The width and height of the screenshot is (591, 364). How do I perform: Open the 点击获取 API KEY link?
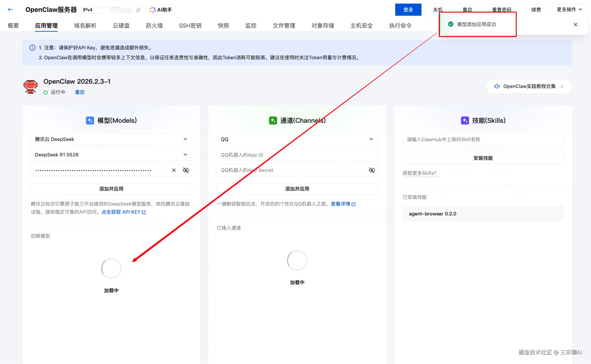click(123, 212)
